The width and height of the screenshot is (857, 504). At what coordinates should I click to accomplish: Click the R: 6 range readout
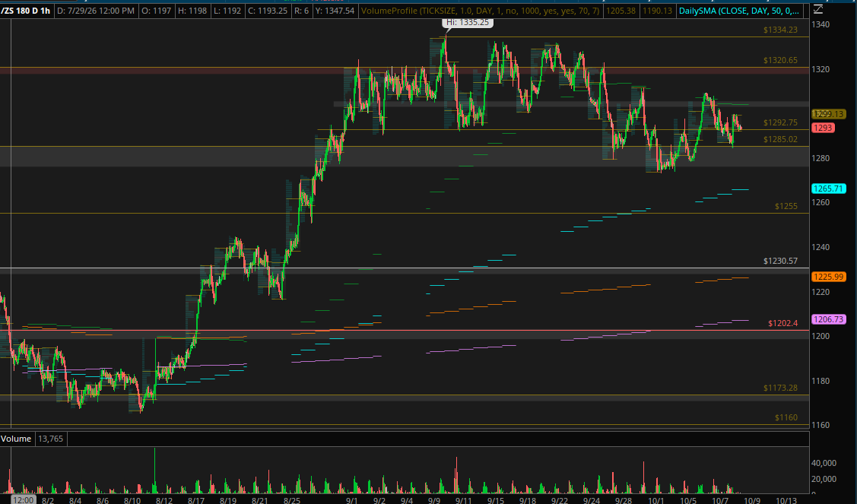tap(301, 11)
